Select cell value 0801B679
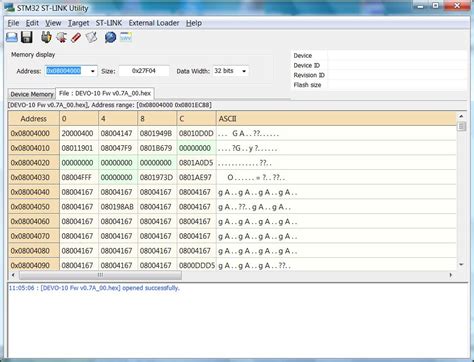 coord(157,148)
